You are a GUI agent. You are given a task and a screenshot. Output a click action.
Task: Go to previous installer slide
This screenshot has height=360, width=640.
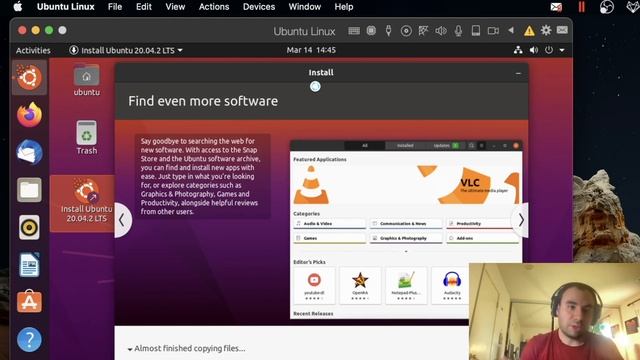point(122,220)
